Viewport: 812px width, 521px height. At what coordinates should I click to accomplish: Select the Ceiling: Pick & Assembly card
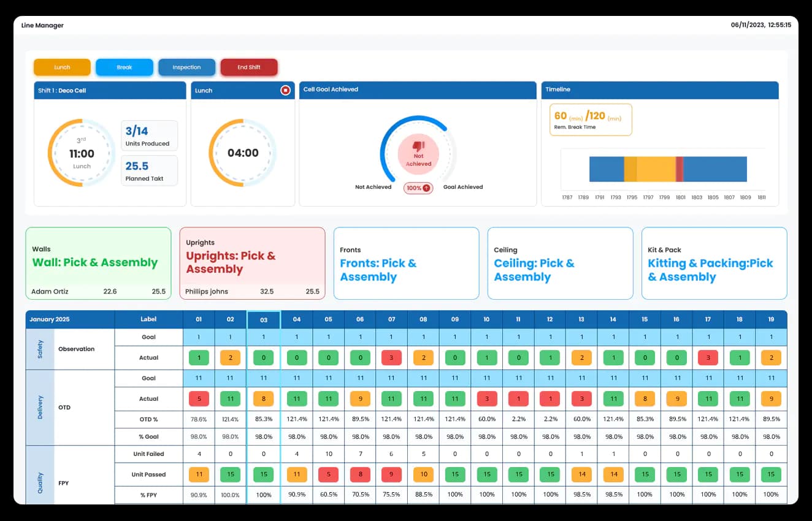click(560, 264)
